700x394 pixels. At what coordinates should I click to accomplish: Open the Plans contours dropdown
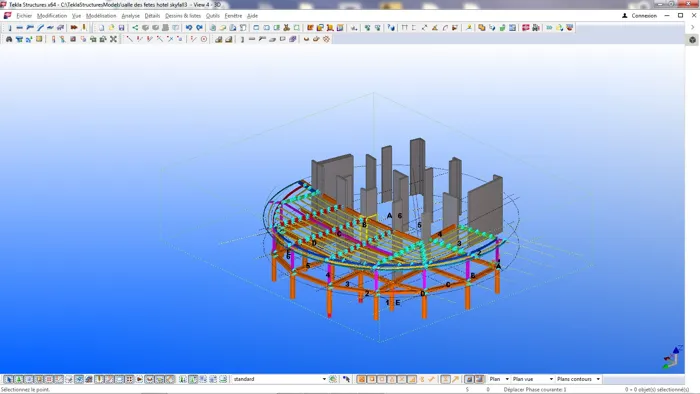tap(578, 379)
